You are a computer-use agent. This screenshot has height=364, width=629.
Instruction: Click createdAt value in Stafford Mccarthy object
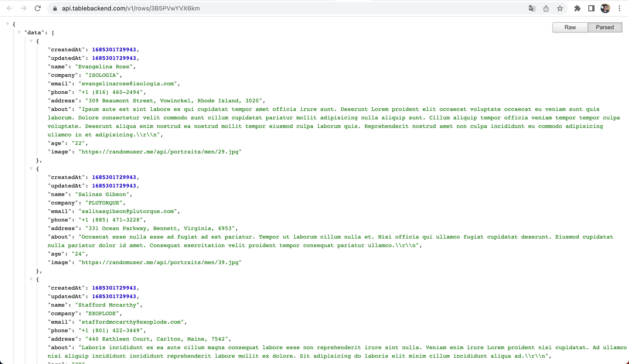tap(114, 288)
